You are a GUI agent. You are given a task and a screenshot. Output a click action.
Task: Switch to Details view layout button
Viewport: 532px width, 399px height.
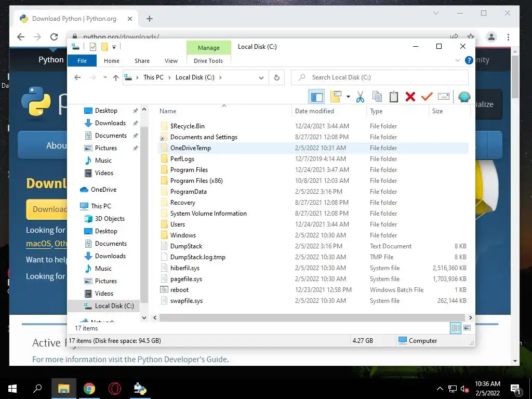point(456,328)
